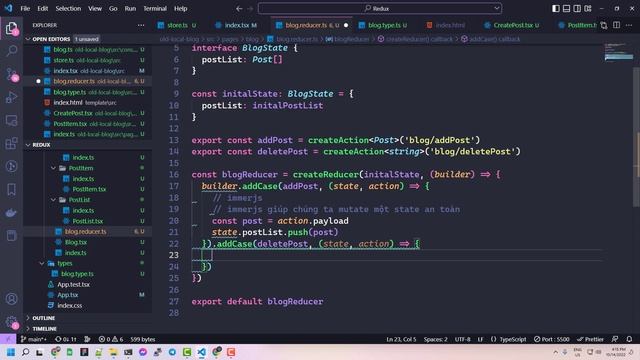
Task: Click Ln 23, Col 5 position indicator
Action: click(401, 339)
